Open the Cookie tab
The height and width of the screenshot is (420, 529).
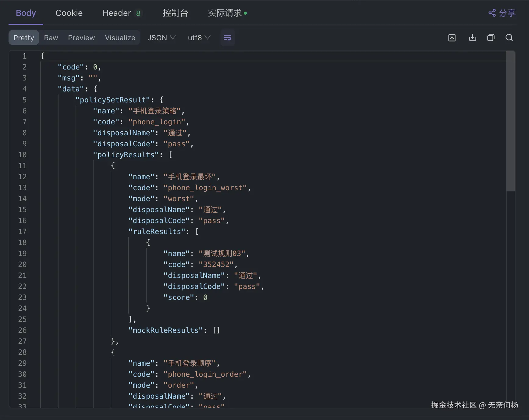pos(69,13)
